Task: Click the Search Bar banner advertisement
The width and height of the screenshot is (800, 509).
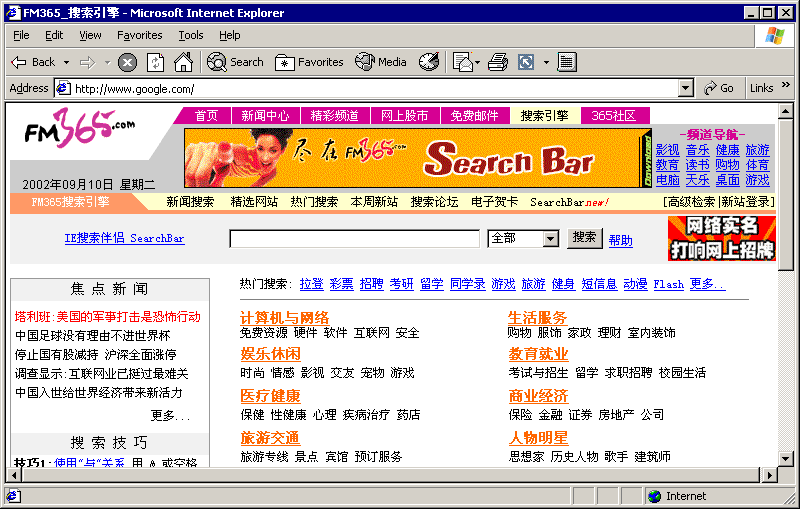Action: point(417,158)
